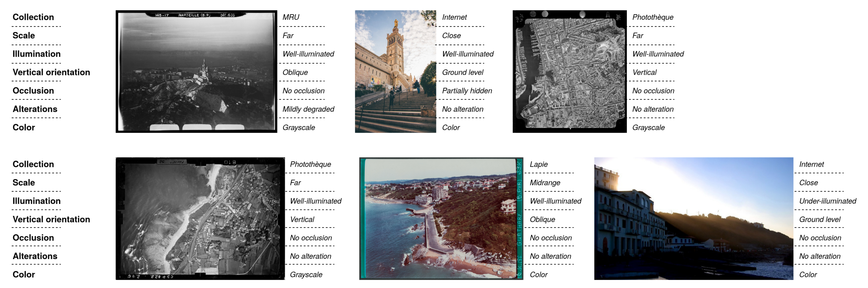Click the Lapie color coastal photo

coord(441,218)
